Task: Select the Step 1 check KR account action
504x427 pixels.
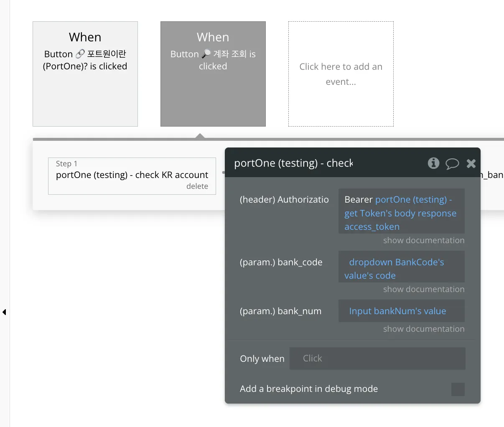Action: 132,175
